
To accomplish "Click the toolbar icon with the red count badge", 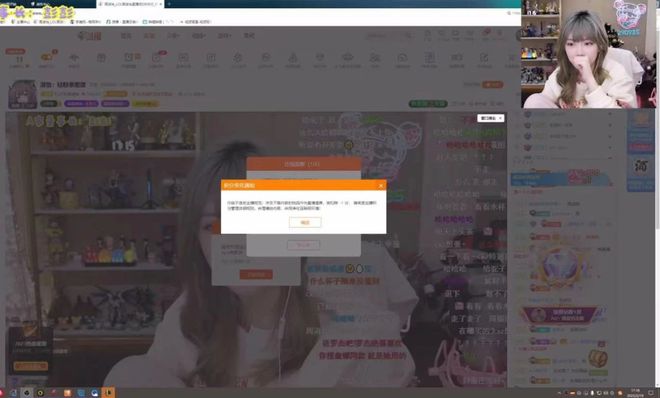I will coord(157,59).
